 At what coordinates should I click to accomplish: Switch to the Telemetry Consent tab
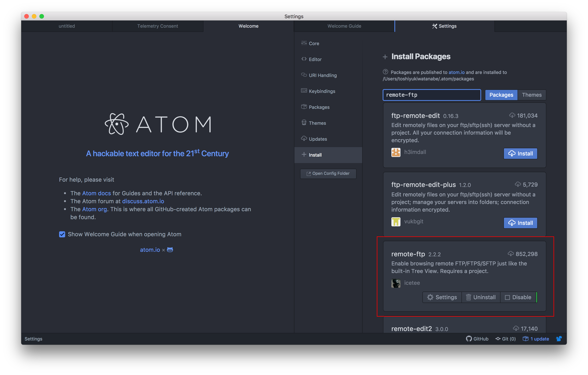click(157, 26)
